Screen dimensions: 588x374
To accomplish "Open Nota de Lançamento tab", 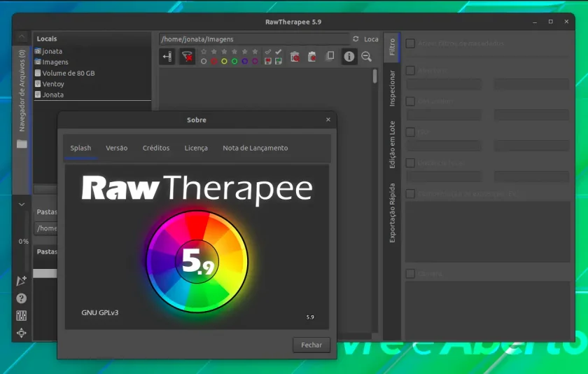I will click(255, 148).
